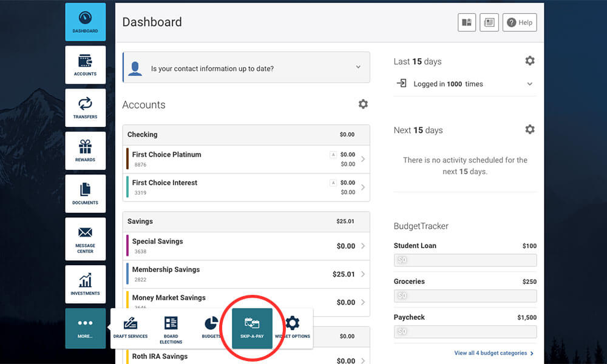Image resolution: width=607 pixels, height=364 pixels.
Task: Click the contact information up to date text
Action: [212, 69]
